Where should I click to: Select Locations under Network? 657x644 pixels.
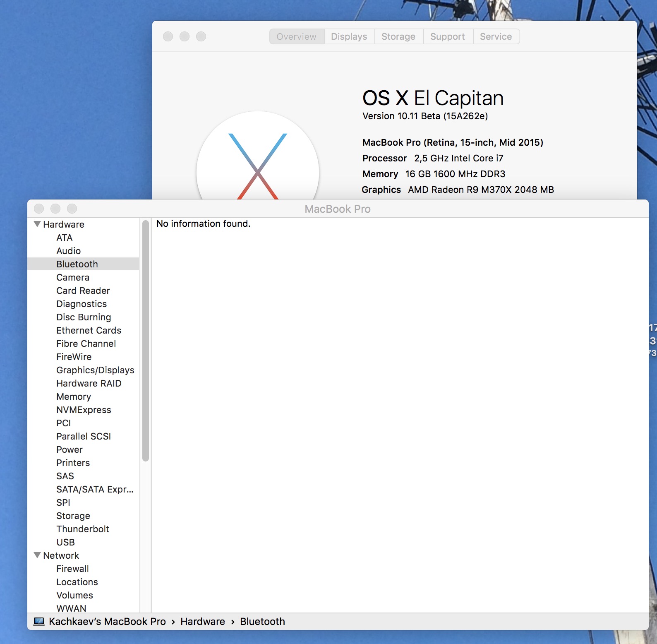point(77,582)
